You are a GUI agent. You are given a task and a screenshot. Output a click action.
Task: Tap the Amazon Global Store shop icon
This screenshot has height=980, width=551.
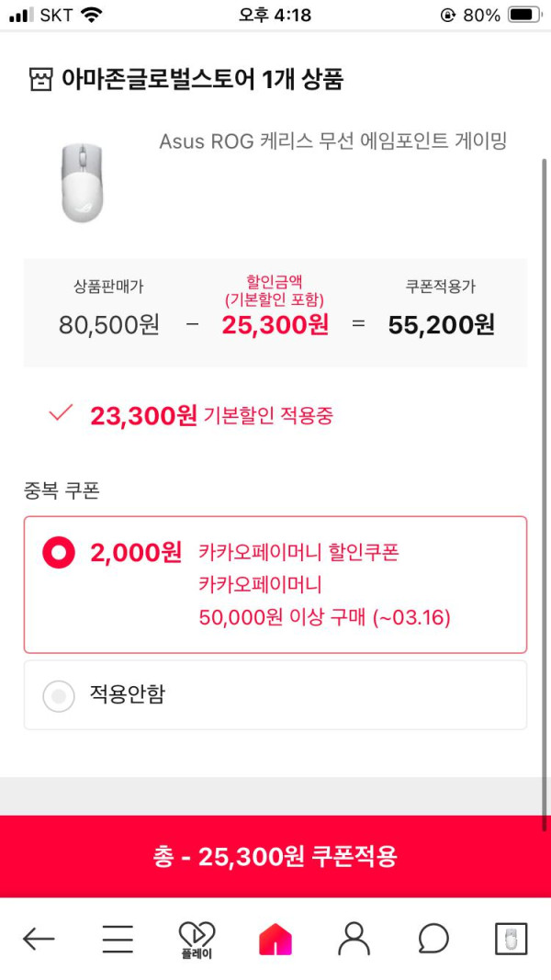(x=40, y=80)
